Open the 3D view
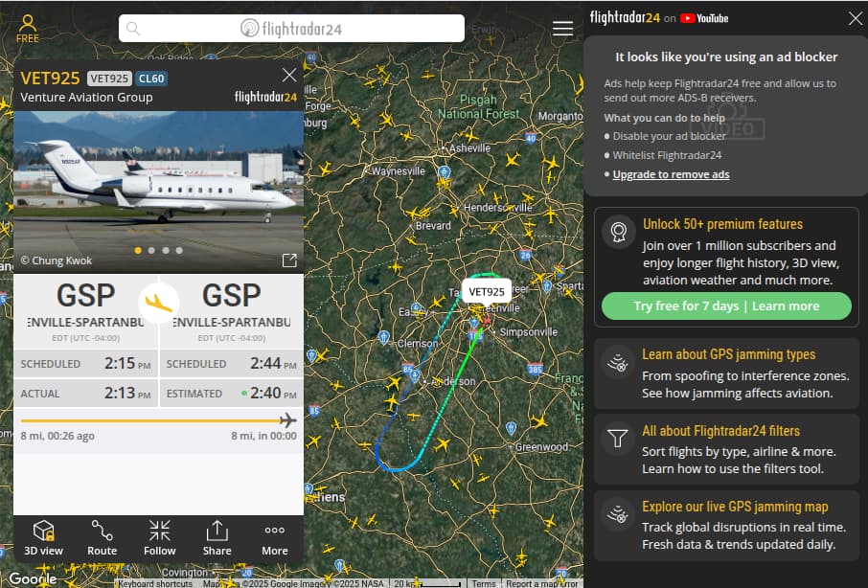The width and height of the screenshot is (868, 588). coord(44,537)
